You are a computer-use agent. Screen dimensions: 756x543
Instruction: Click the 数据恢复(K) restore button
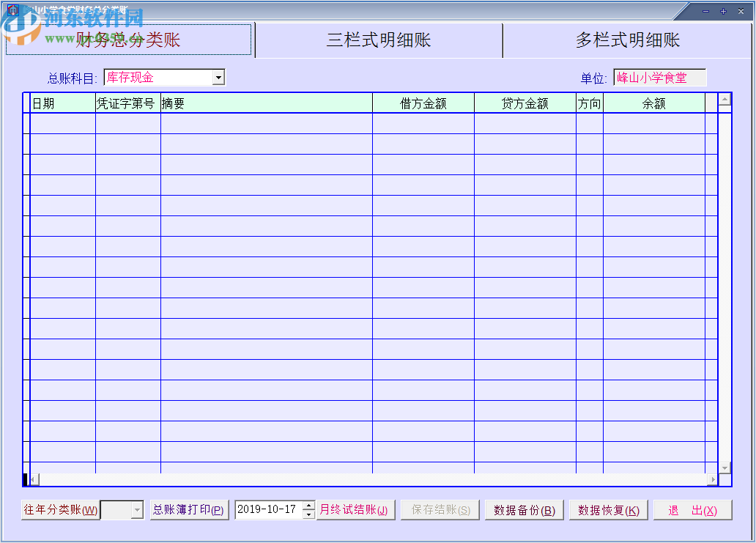(x=608, y=509)
